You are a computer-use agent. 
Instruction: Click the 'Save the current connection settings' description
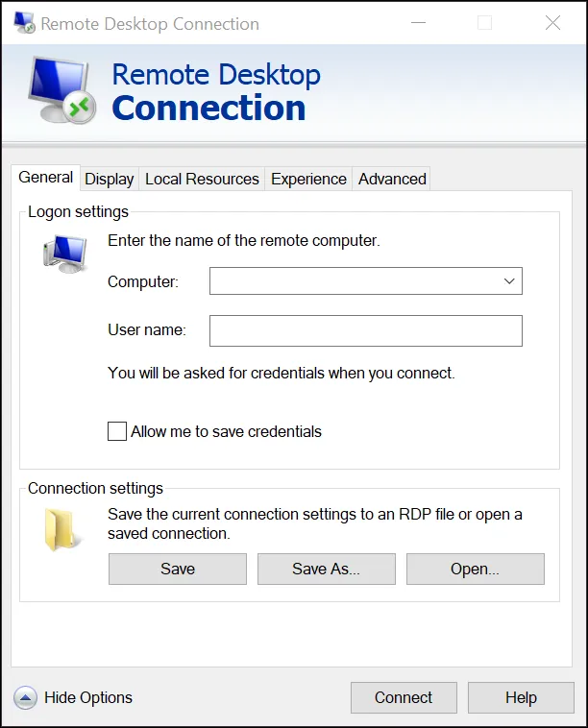pos(315,523)
